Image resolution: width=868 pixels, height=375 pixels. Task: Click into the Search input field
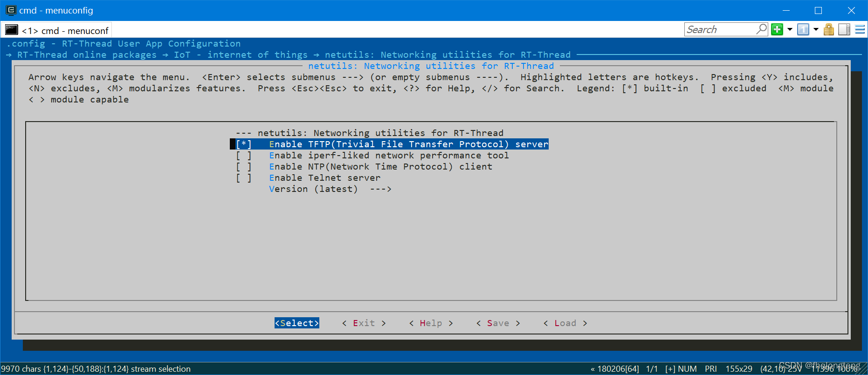tap(720, 29)
